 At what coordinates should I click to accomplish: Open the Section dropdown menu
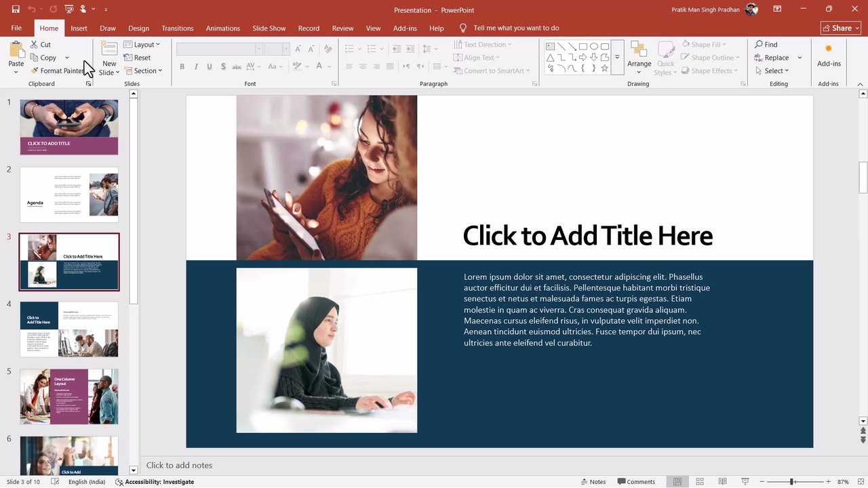coord(142,70)
